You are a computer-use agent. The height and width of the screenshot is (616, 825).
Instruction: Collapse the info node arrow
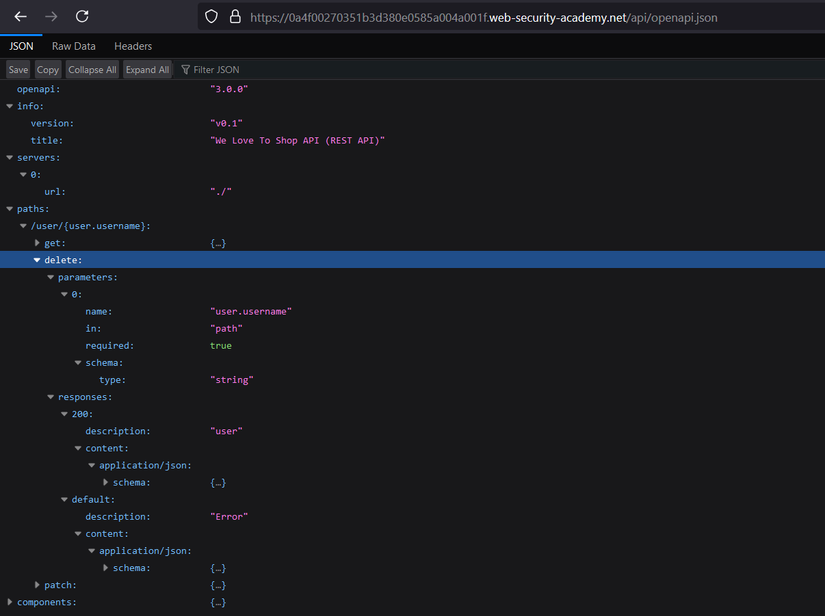(9, 106)
